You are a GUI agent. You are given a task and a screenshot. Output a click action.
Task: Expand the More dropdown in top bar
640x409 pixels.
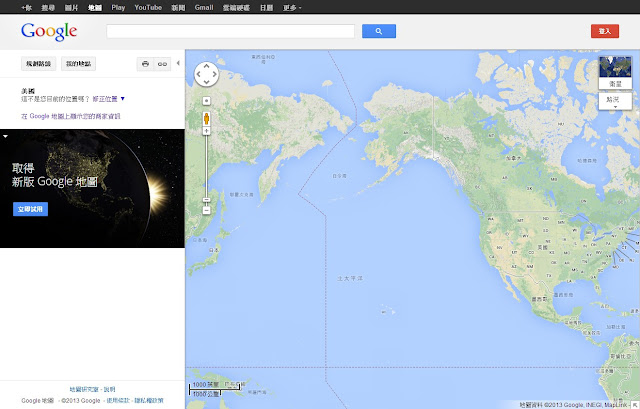pyautogui.click(x=292, y=7)
